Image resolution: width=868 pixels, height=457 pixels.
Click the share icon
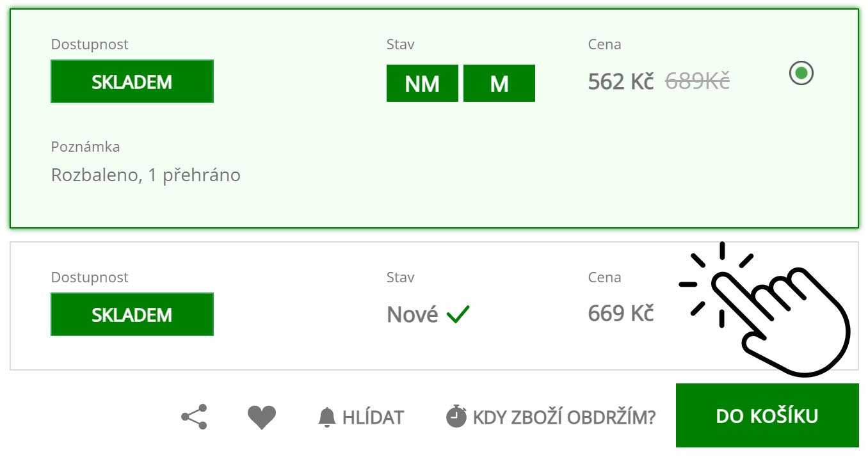click(194, 417)
